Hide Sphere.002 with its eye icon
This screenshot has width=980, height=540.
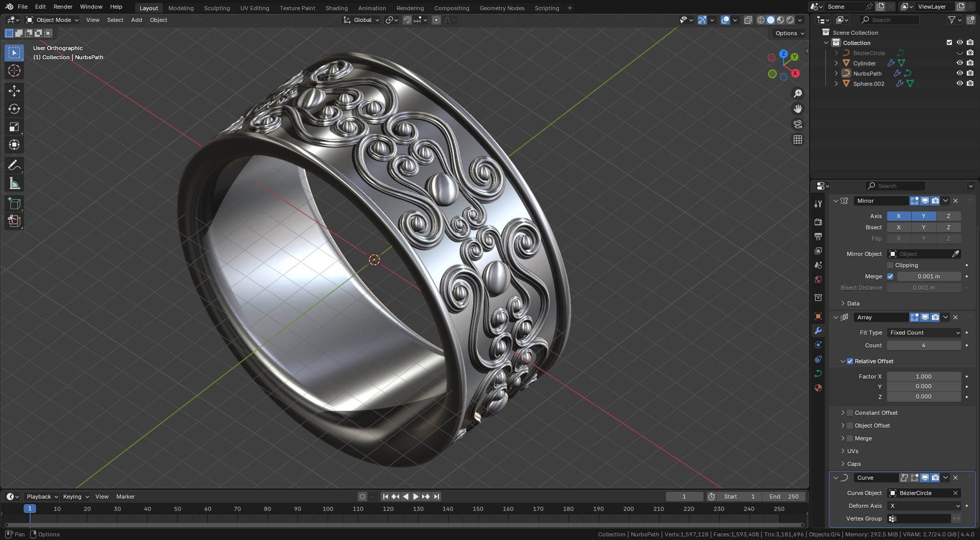[960, 84]
